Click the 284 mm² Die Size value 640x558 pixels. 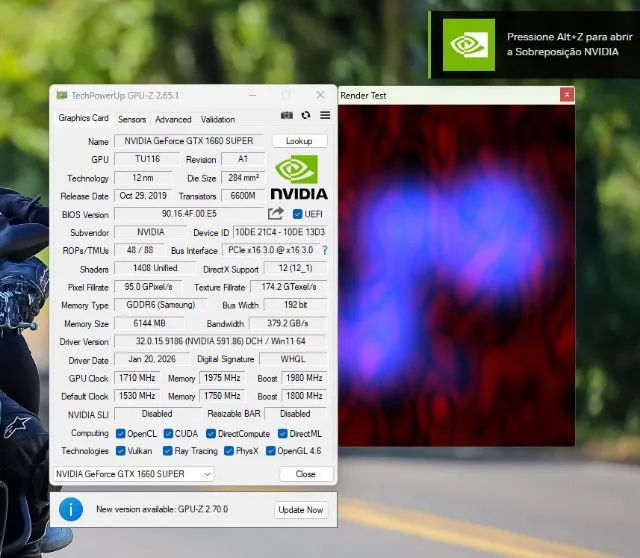coord(243,178)
